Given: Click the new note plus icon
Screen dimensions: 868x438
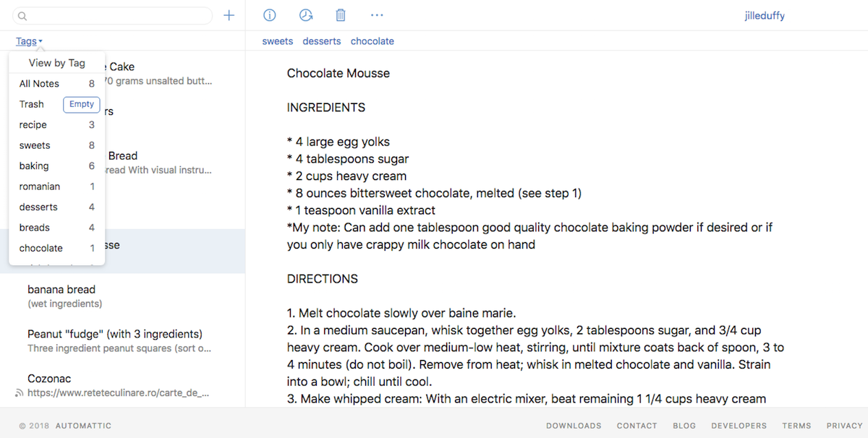Looking at the screenshot, I should [229, 15].
